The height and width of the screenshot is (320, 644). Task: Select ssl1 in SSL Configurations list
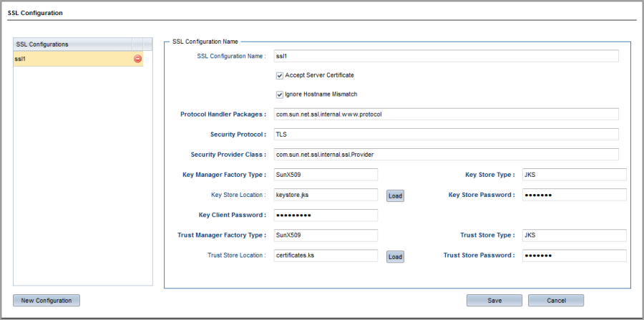(78, 59)
